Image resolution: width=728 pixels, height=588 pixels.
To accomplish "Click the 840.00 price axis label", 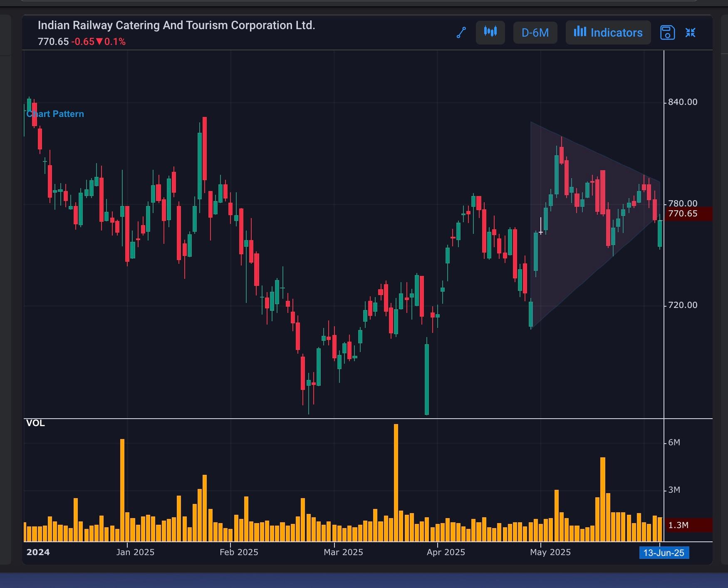I will (683, 102).
